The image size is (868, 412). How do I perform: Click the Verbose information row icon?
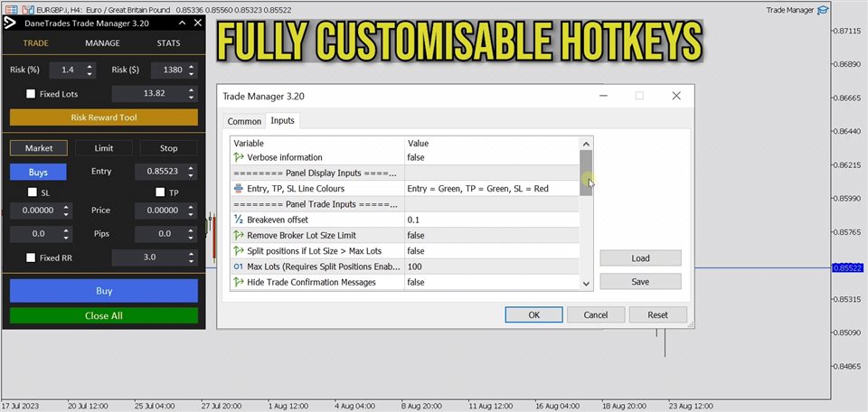coord(239,157)
